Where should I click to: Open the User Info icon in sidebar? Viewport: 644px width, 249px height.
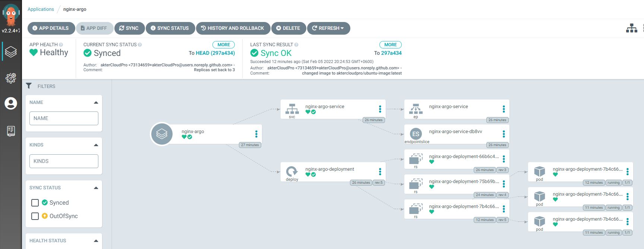pyautogui.click(x=11, y=103)
